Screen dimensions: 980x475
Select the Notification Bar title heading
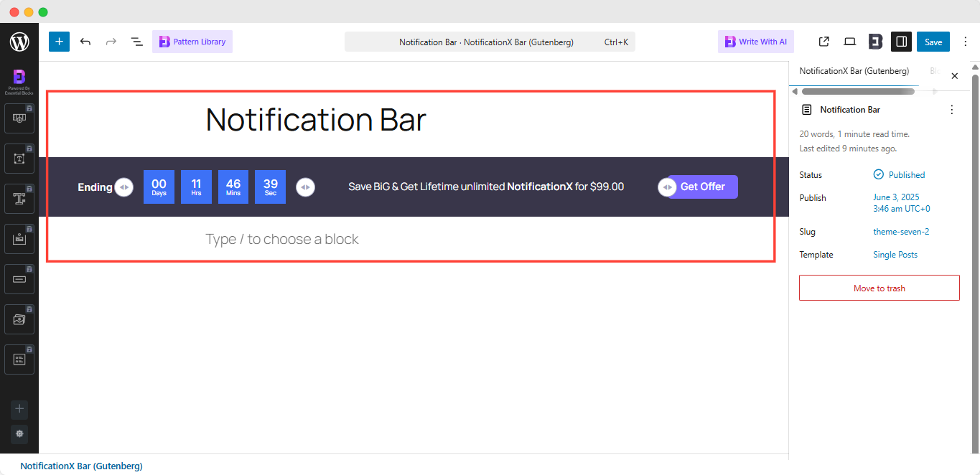[316, 120]
